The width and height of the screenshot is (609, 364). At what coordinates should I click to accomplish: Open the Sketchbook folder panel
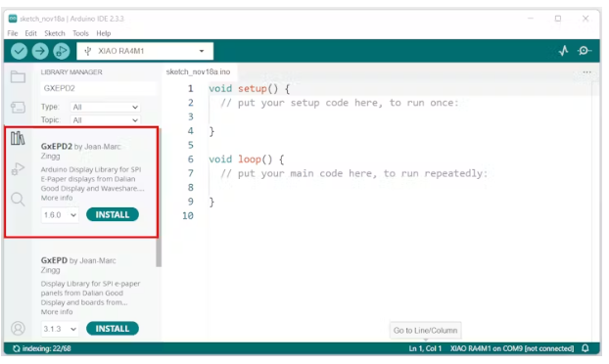pos(18,77)
